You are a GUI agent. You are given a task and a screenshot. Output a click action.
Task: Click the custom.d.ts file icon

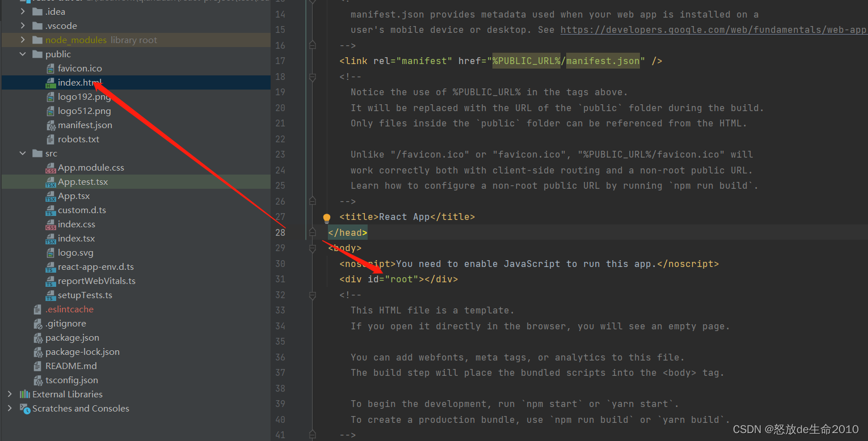(x=50, y=210)
